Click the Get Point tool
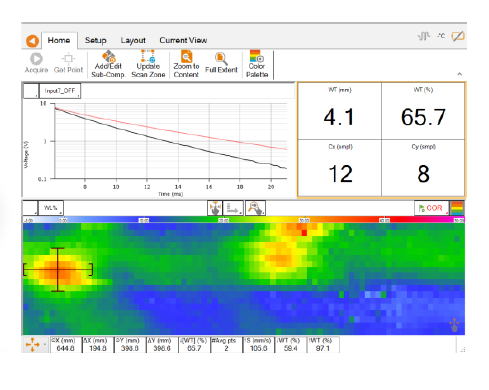Image resolution: width=489 pixels, height=390 pixels. (x=68, y=63)
